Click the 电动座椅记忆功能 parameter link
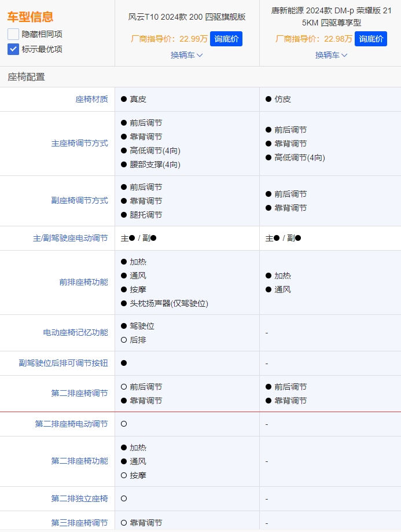 tap(75, 332)
